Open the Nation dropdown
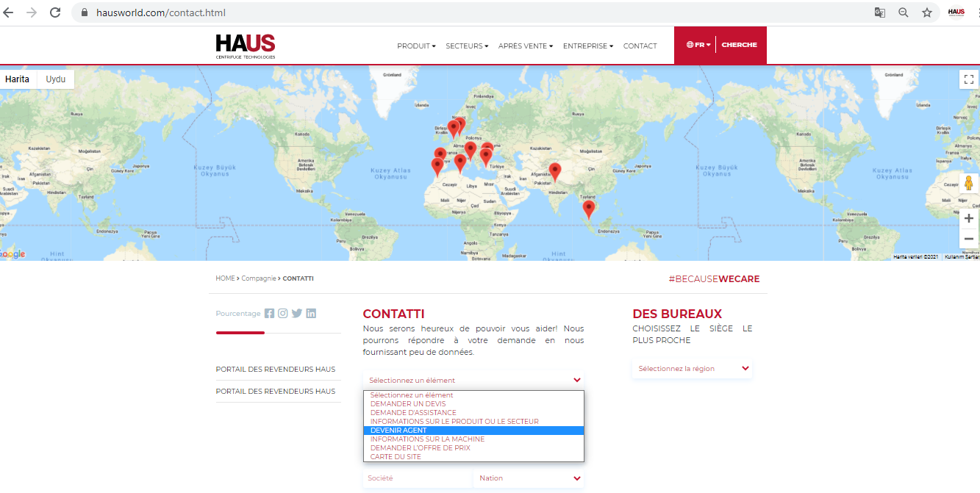The height and width of the screenshot is (493, 980). [529, 478]
